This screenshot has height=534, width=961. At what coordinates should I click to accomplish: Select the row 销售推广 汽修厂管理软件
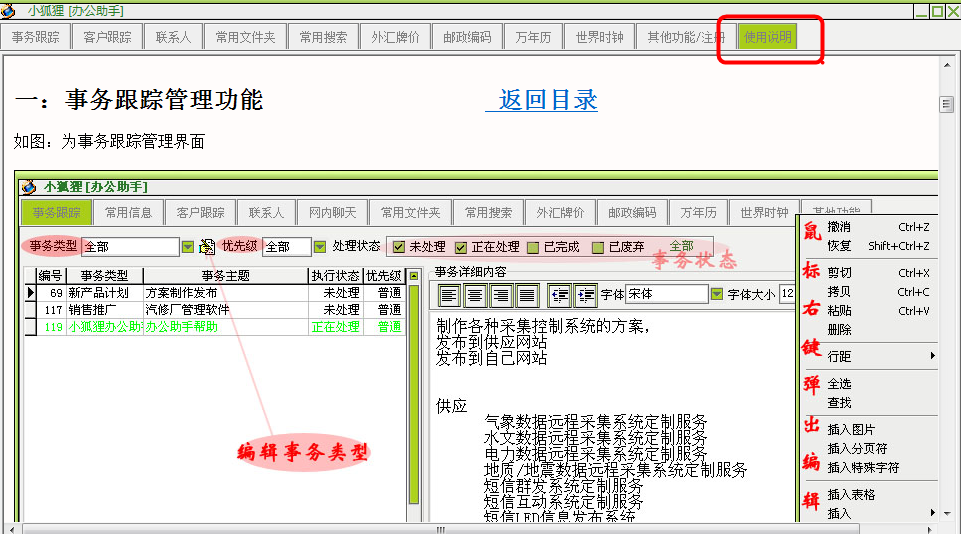[215, 310]
